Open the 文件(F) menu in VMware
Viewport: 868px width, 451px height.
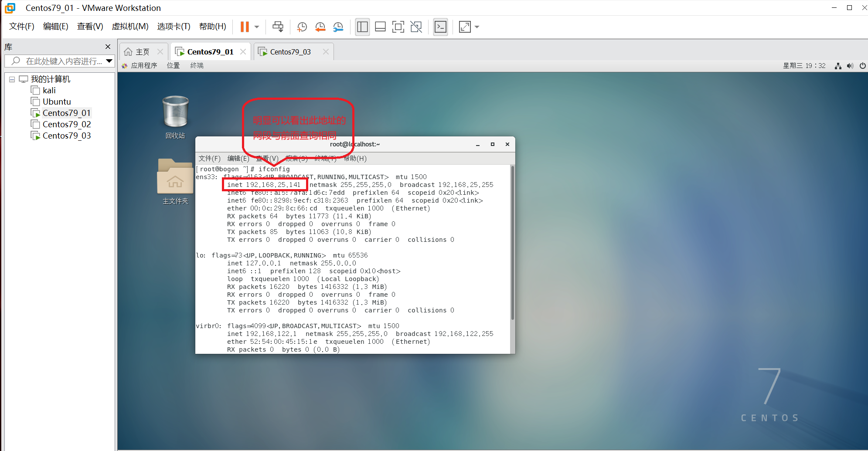tap(22, 27)
